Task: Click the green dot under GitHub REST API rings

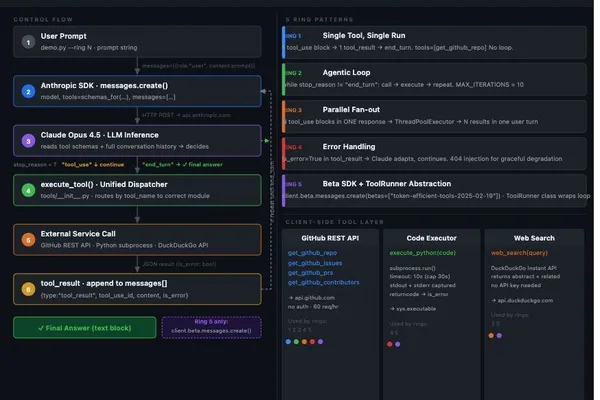Action: 296,341
